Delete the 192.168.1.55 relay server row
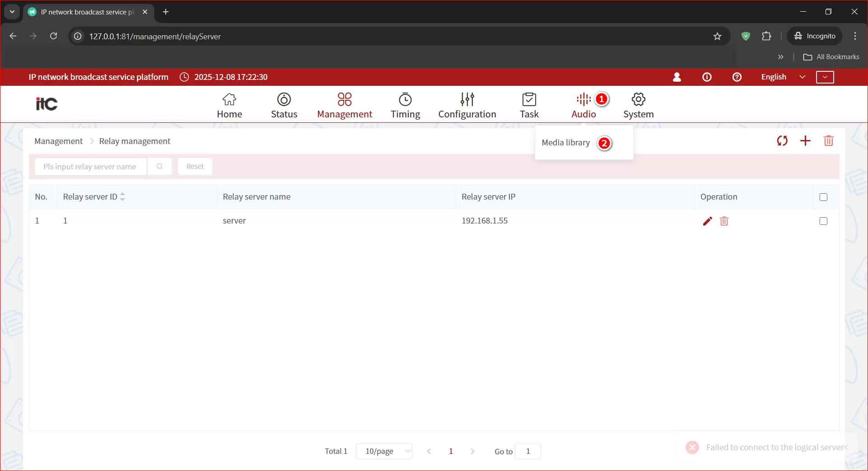Image resolution: width=868 pixels, height=471 pixels. coord(724,221)
